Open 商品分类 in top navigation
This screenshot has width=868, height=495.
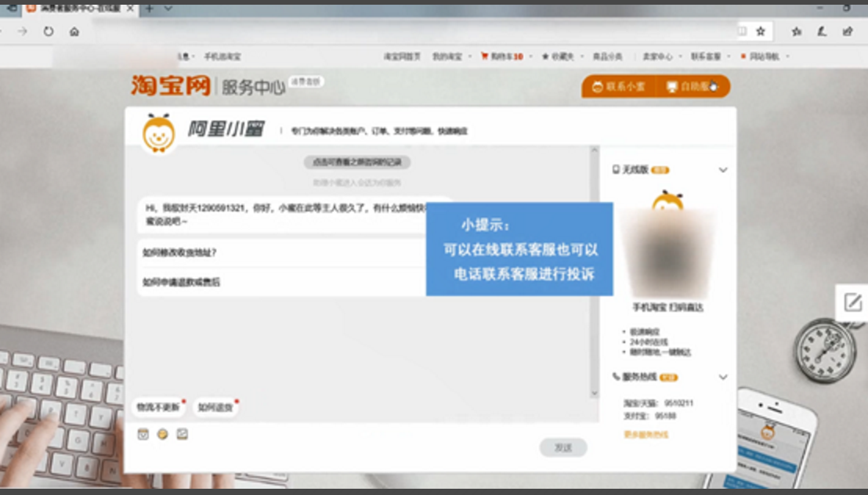pos(607,56)
